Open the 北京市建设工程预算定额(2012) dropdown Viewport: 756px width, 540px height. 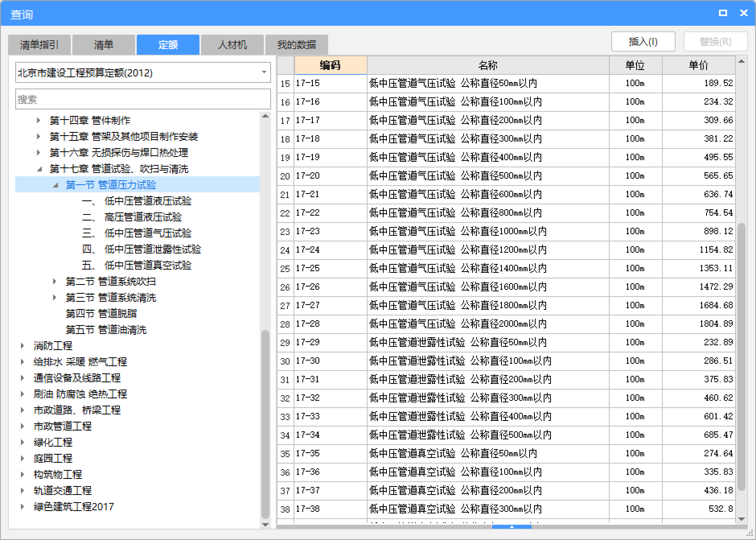[143, 73]
